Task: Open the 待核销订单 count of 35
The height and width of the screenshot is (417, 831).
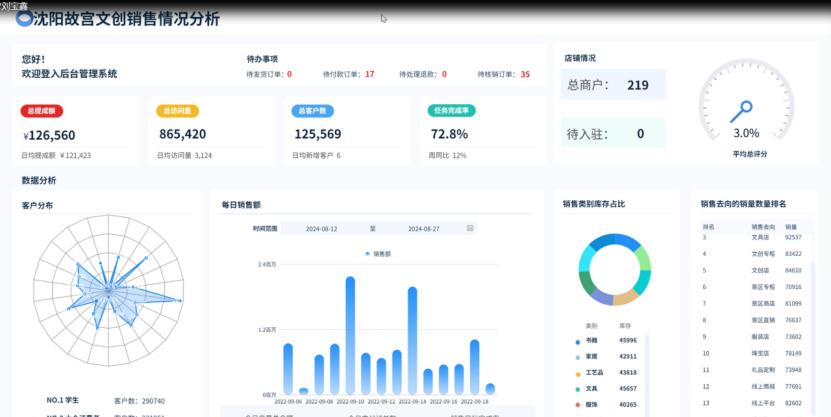Action: pos(525,74)
